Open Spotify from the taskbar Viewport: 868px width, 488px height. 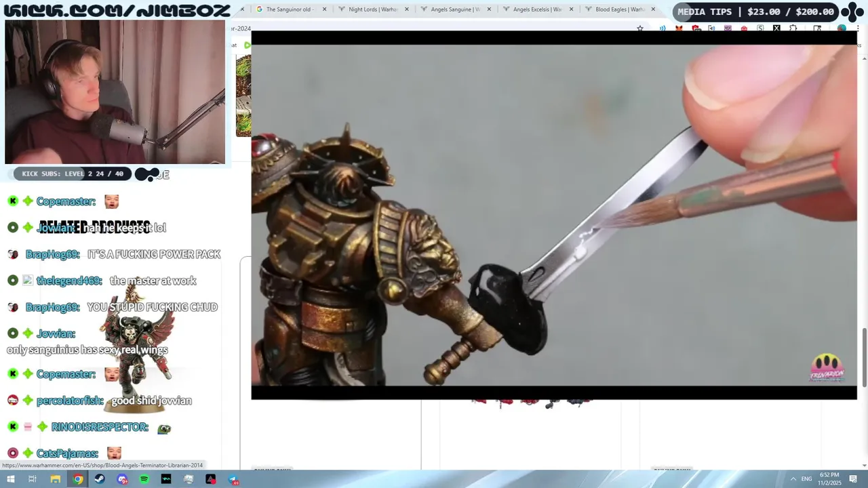tap(144, 479)
